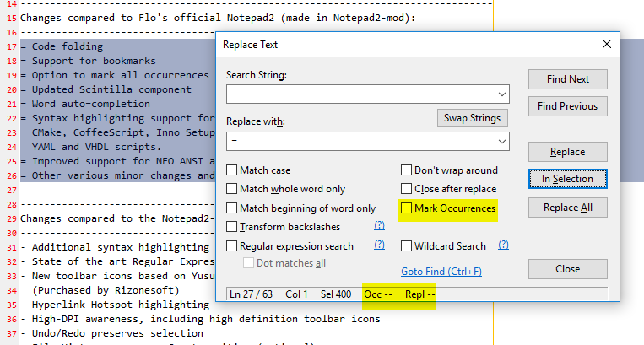
Task: Click 'Ln 27 / 63' status entry
Action: tap(251, 294)
